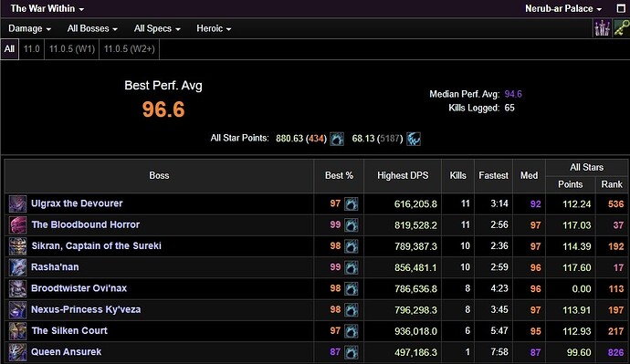630x364 pixels.
Task: Open Rasha'nan boss portrait icon
Action: (17, 267)
